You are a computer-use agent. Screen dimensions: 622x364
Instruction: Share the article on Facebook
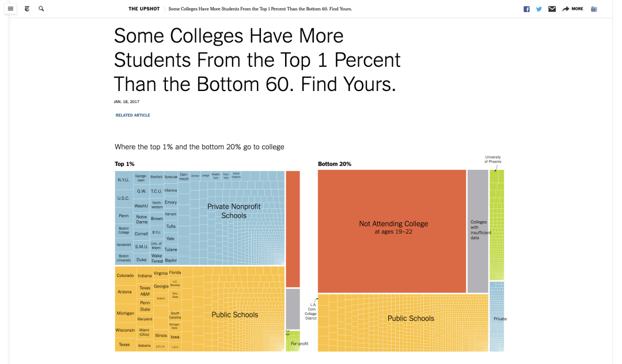click(x=526, y=9)
